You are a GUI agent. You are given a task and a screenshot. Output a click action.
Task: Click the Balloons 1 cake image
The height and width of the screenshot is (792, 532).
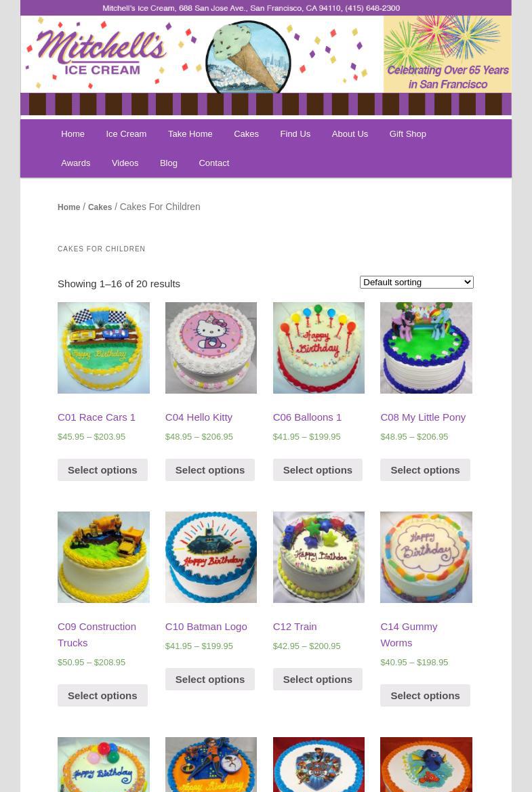(x=319, y=348)
